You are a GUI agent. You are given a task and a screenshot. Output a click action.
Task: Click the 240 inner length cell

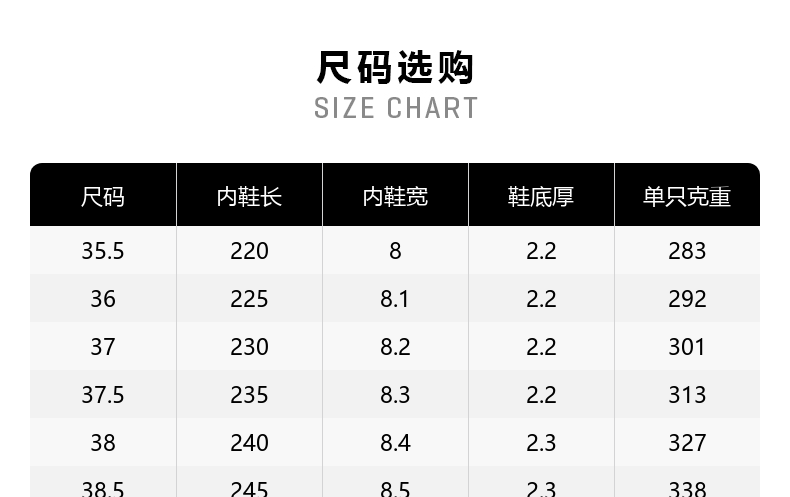[x=249, y=443]
